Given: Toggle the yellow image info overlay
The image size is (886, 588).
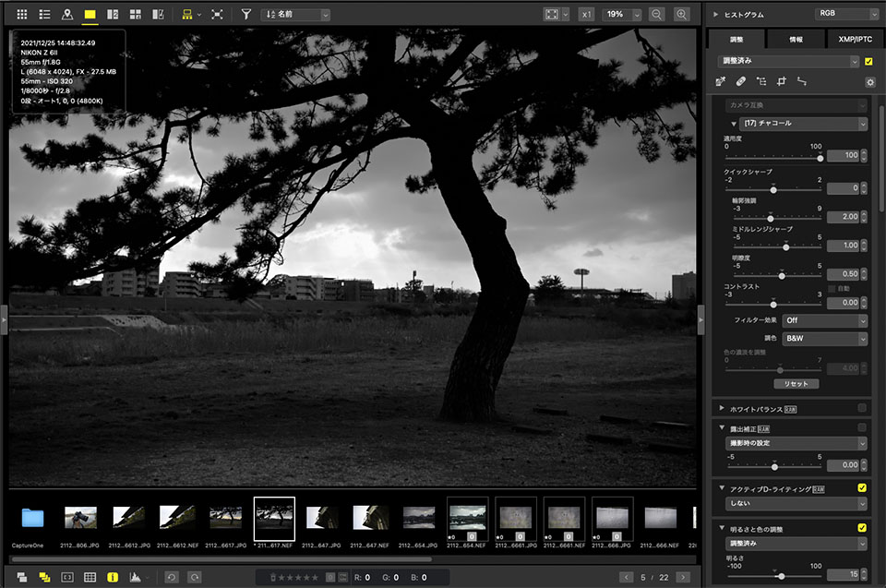Looking at the screenshot, I should coord(113,577).
